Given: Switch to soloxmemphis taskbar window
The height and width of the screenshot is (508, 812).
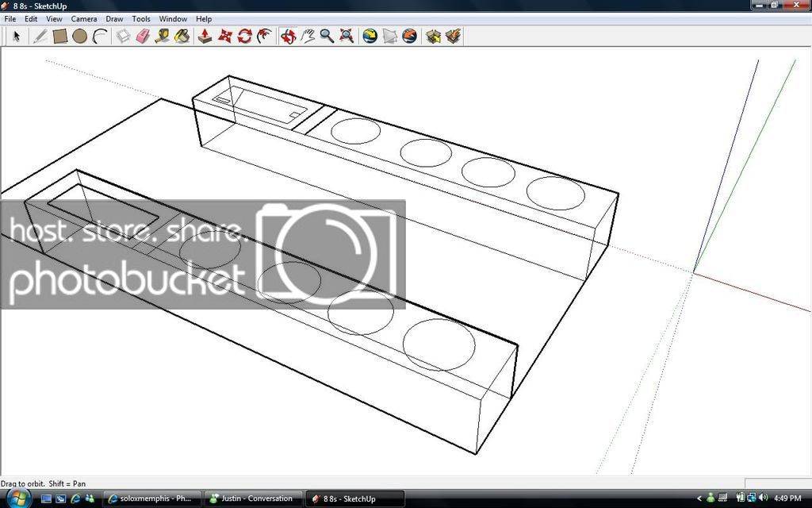Looking at the screenshot, I should point(151,498).
